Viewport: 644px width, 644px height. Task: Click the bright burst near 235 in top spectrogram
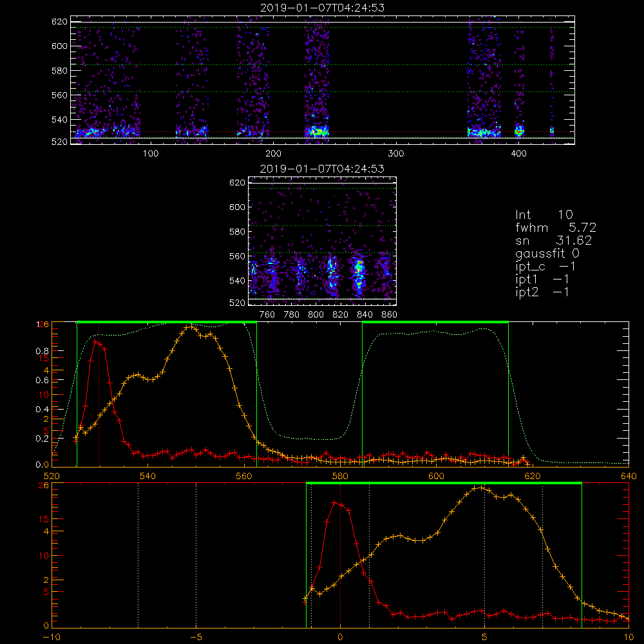tap(317, 131)
